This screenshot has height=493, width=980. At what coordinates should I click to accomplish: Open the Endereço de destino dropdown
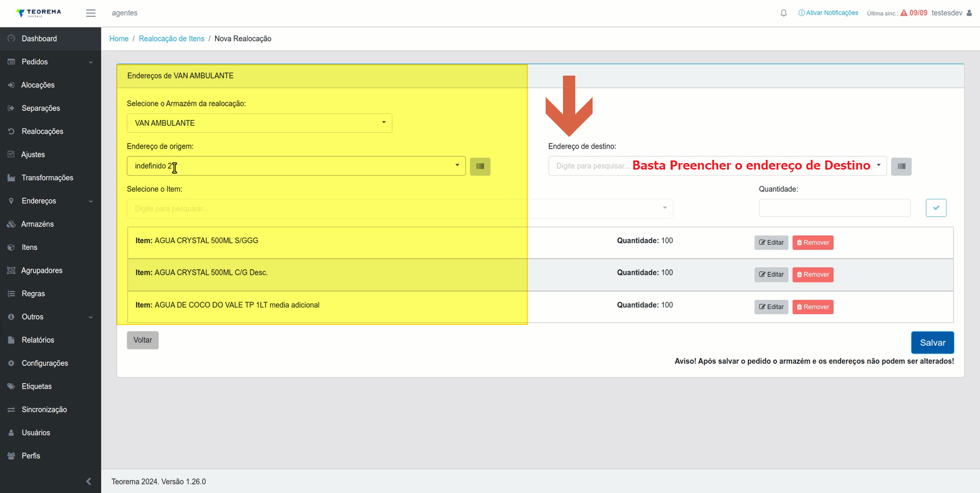coord(718,166)
